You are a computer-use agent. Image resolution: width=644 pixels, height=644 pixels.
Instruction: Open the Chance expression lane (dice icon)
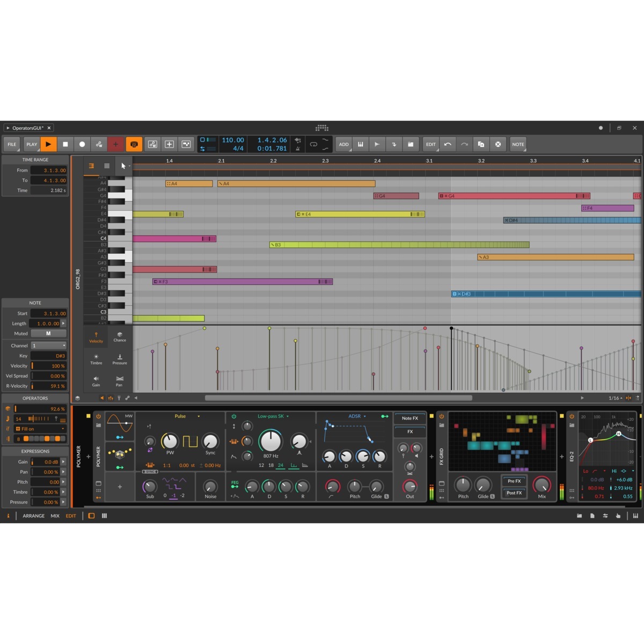119,337
